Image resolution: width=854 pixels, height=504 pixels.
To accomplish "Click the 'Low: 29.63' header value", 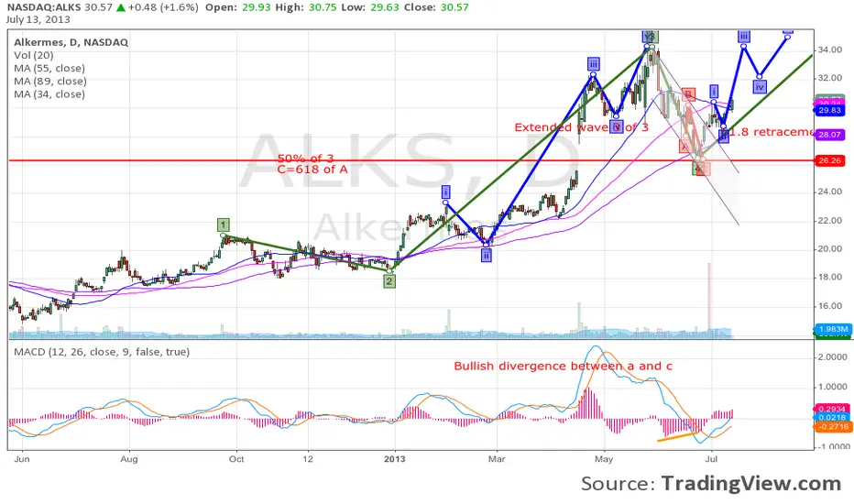I will pyautogui.click(x=370, y=7).
